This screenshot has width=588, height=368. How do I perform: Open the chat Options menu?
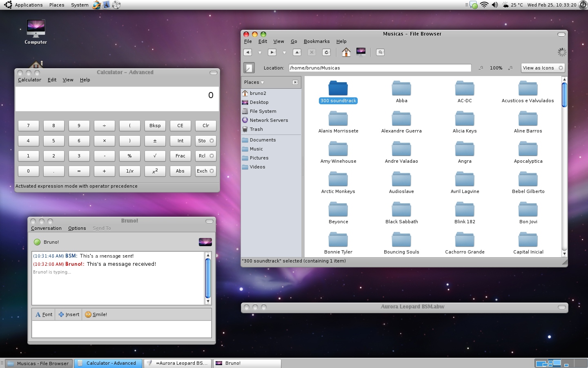(77, 228)
